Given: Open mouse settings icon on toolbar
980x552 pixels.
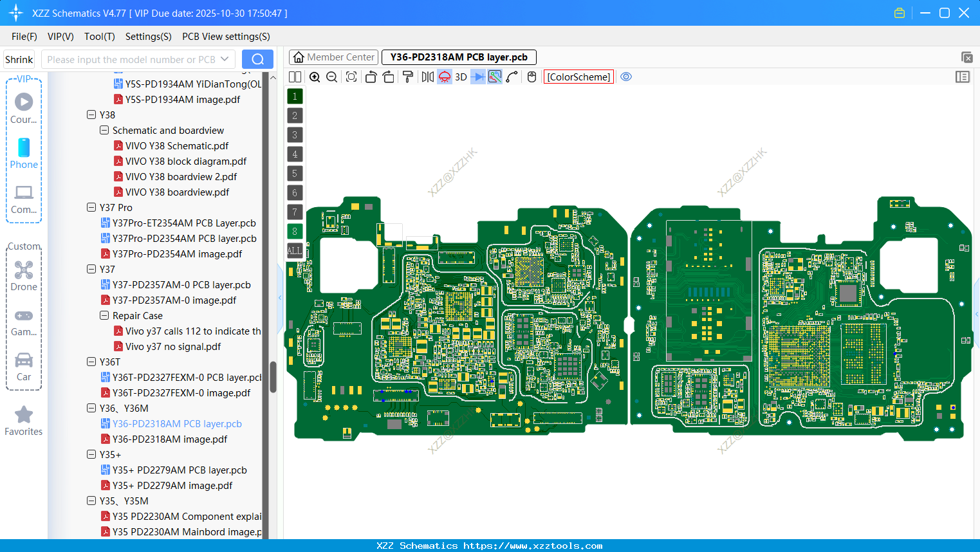Looking at the screenshot, I should coord(532,77).
